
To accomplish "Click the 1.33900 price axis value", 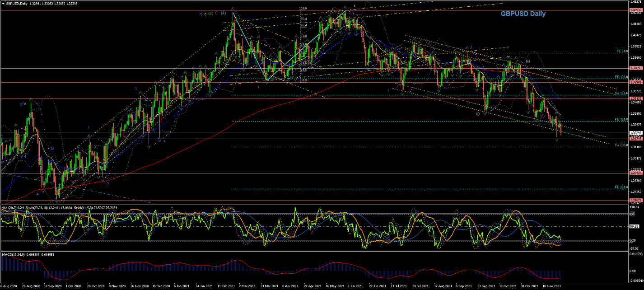I will (635, 113).
